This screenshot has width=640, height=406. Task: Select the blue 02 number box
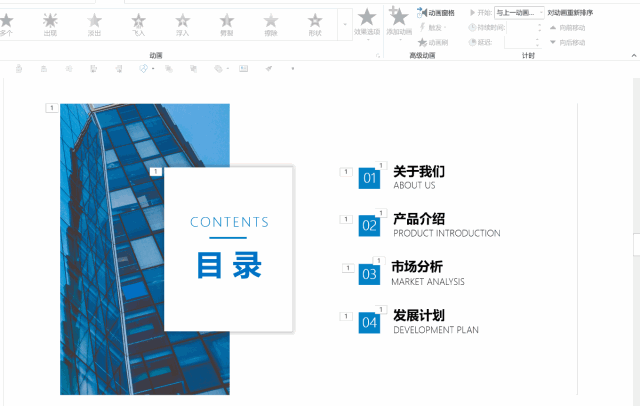[369, 226]
